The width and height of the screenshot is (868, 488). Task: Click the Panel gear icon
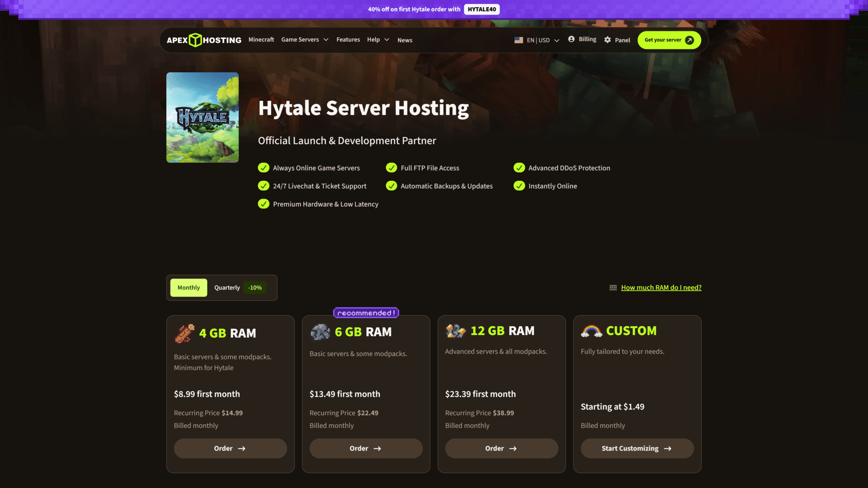[608, 40]
